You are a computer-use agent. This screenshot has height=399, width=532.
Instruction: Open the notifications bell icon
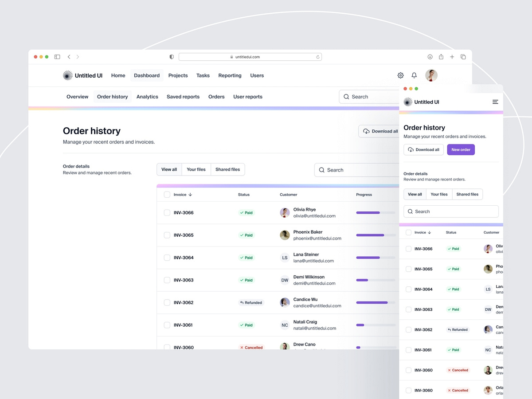(x=414, y=75)
